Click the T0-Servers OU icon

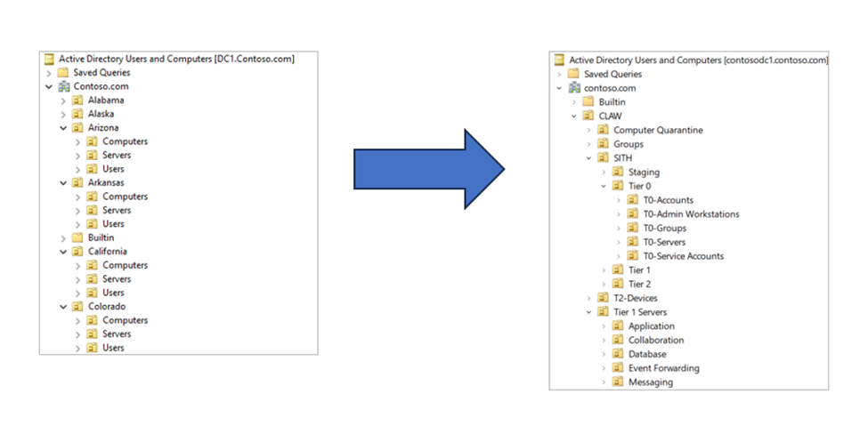tap(633, 242)
